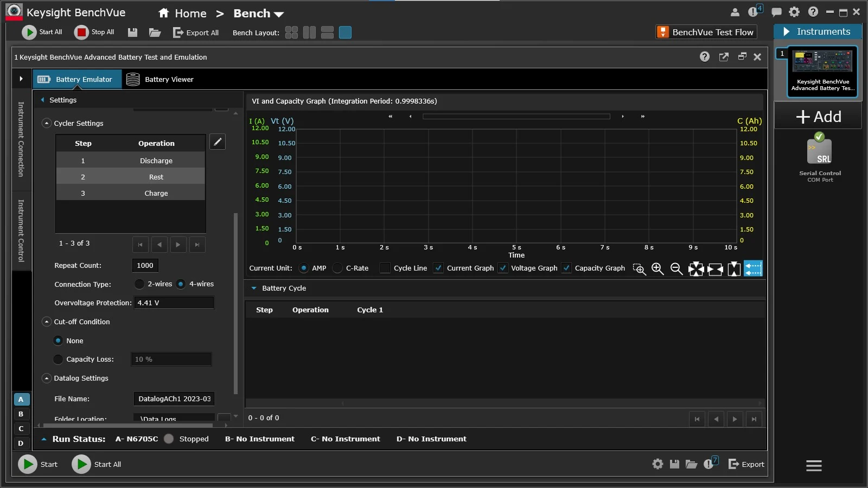Switch to the Battery Viewer tab
This screenshot has width=868, height=488.
(x=160, y=79)
